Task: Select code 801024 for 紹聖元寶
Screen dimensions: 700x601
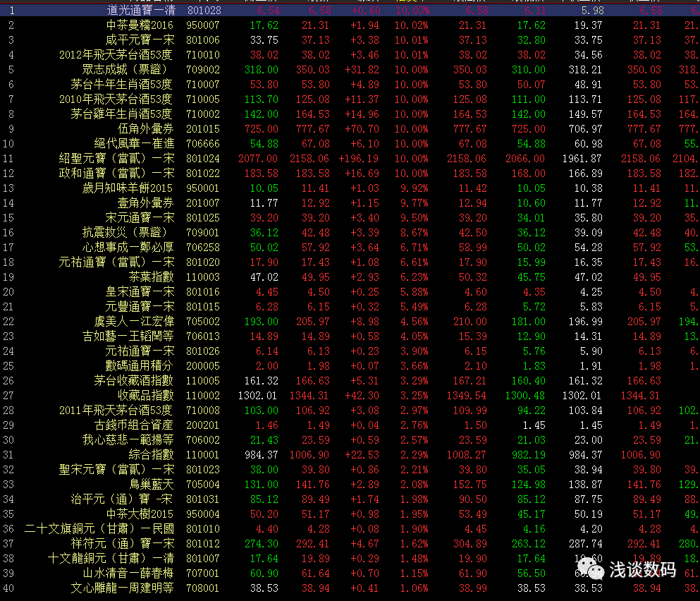Action: click(x=203, y=159)
